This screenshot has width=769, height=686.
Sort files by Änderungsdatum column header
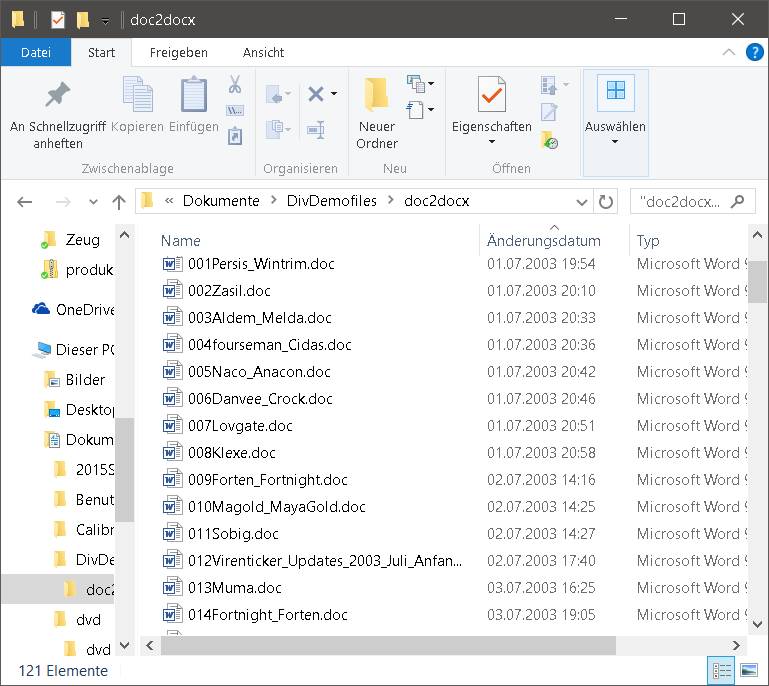coord(544,240)
